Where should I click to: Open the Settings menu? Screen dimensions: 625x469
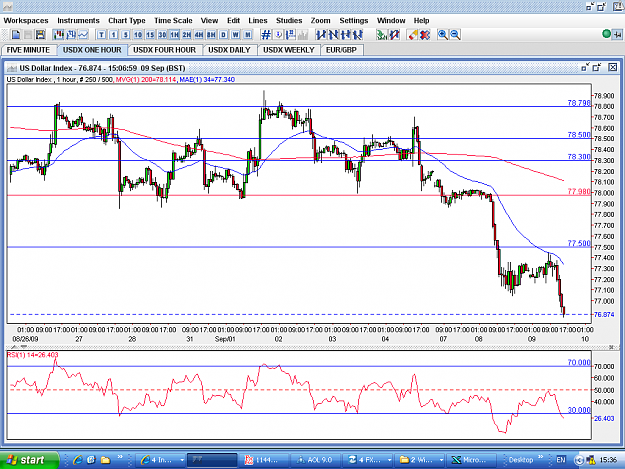pos(354,21)
